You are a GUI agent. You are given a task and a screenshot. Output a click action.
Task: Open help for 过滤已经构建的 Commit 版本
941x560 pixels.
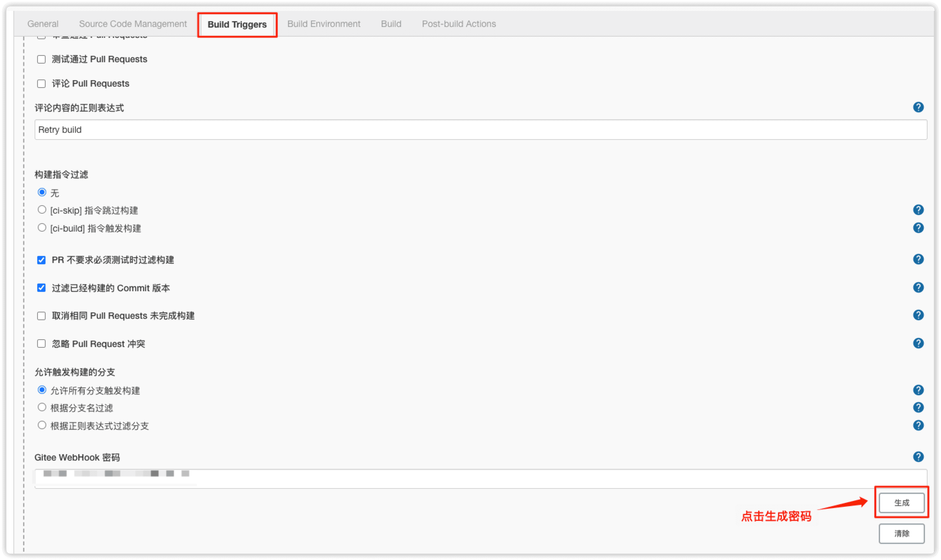918,288
